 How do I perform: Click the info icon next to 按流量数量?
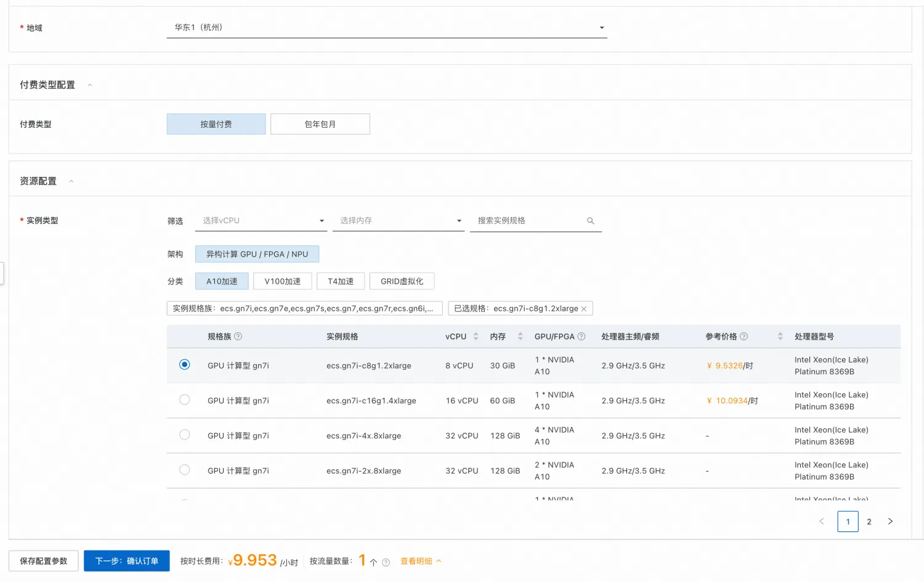[x=386, y=562]
